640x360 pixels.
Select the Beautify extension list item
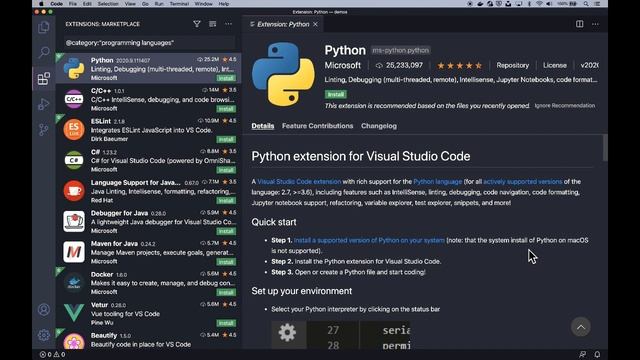pos(149,340)
